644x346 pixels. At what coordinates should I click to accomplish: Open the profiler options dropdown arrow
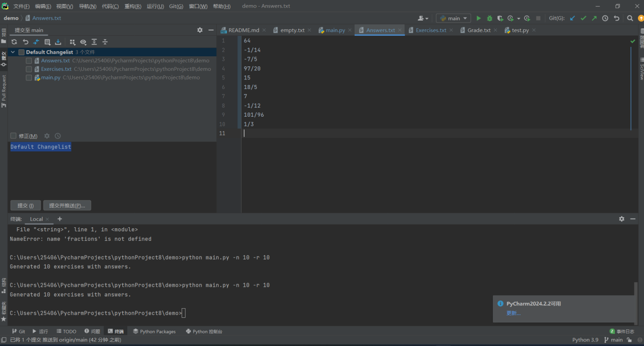coord(519,18)
